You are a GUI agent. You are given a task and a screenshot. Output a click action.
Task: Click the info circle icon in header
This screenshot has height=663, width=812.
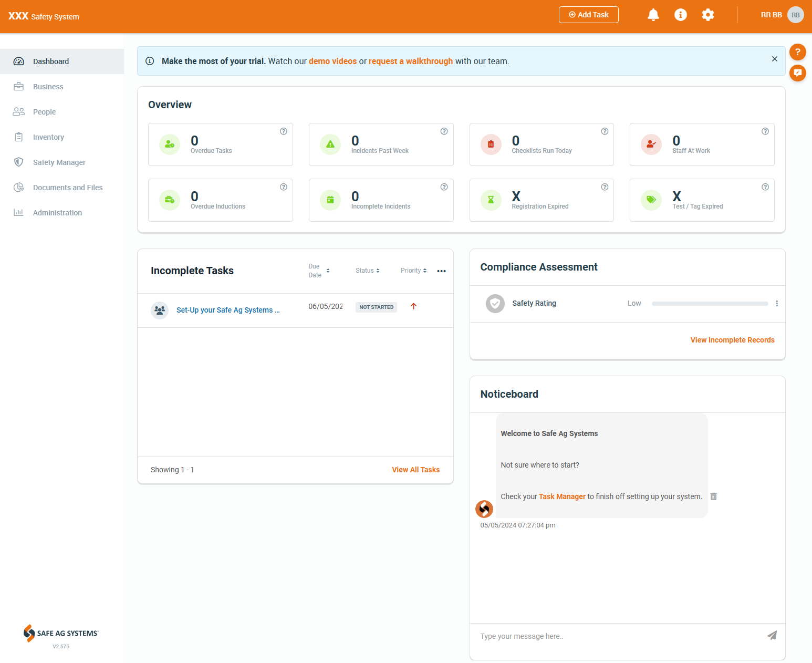[x=680, y=15]
